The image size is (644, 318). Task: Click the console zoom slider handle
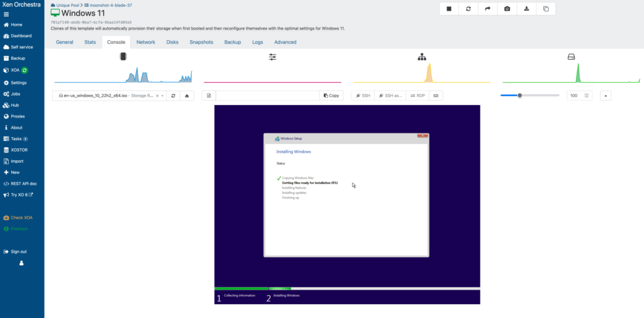click(x=519, y=96)
